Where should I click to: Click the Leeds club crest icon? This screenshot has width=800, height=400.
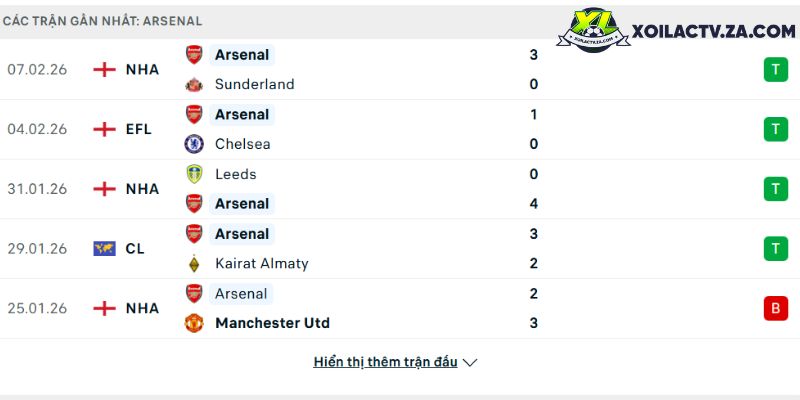194,174
